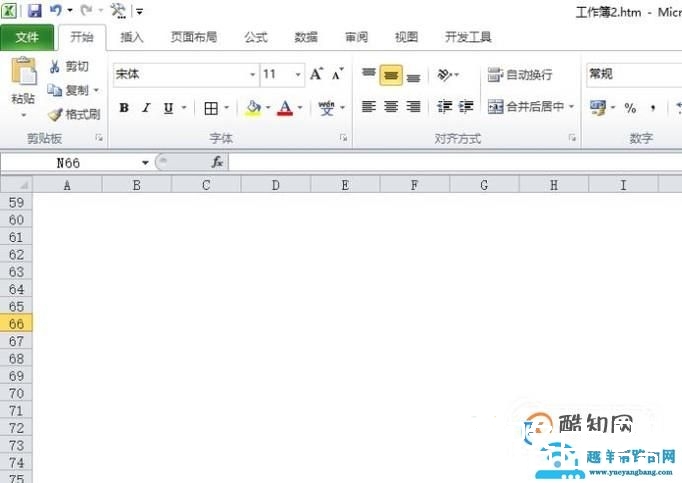Toggle Top Align vertical alignment

[x=369, y=74]
